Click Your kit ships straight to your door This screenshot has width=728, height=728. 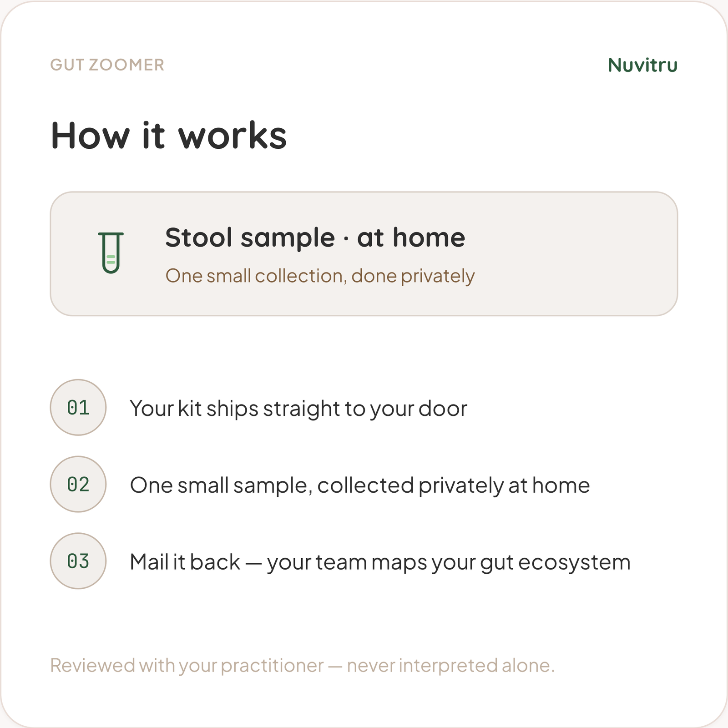(x=298, y=409)
